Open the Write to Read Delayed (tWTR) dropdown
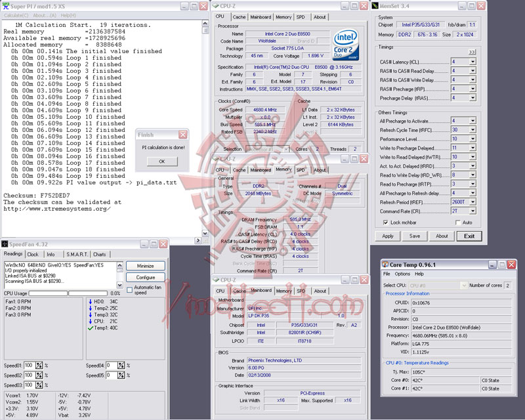The height and width of the screenshot is (420, 525). 472,157
